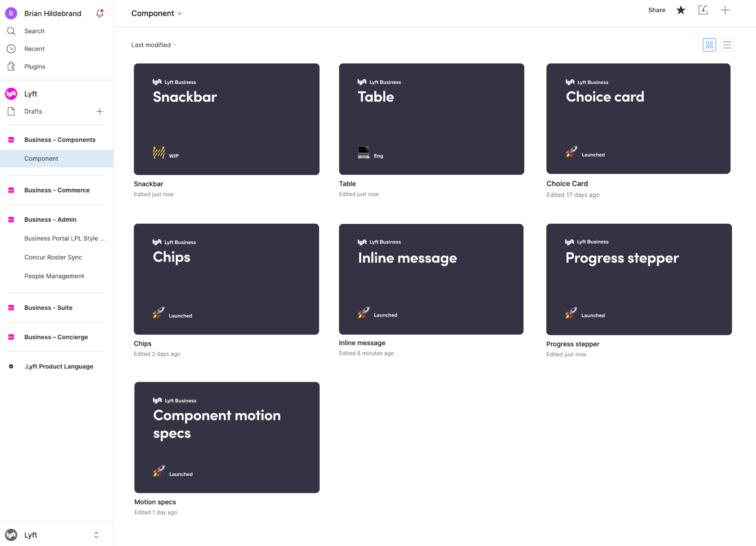Select the Component page in sidebar

[57, 158]
